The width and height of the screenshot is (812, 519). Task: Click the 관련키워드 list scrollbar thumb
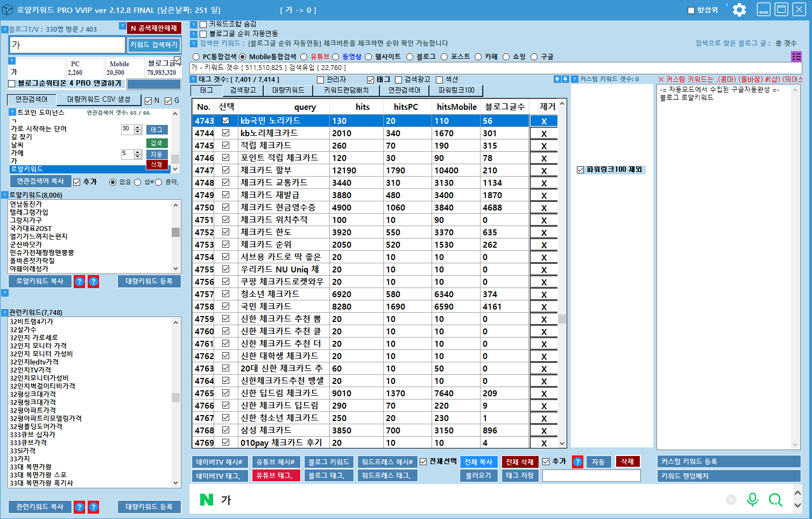pos(175,397)
